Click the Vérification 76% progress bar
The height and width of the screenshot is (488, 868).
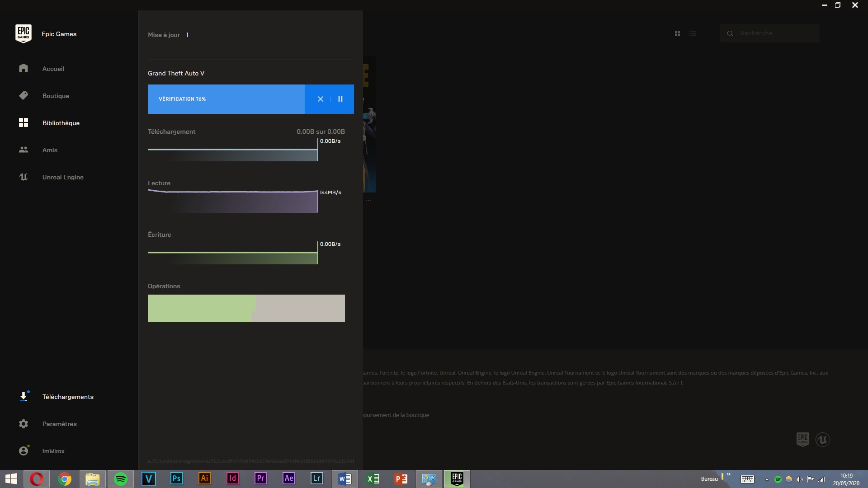[226, 99]
